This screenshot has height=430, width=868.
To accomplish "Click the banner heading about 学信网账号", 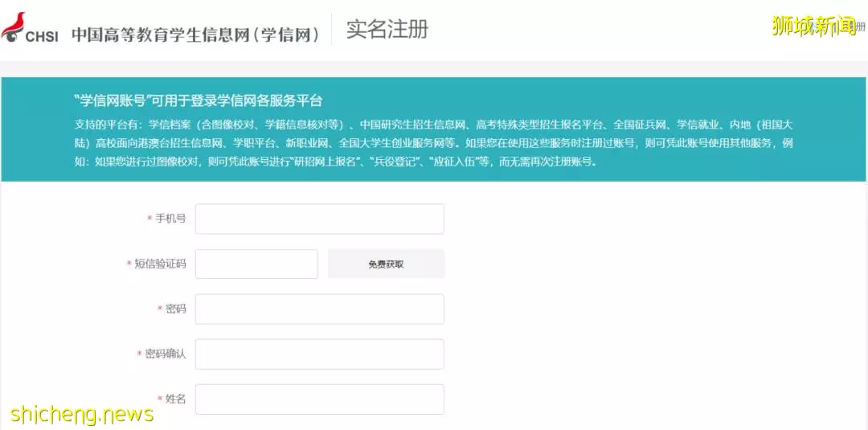I will (198, 100).
